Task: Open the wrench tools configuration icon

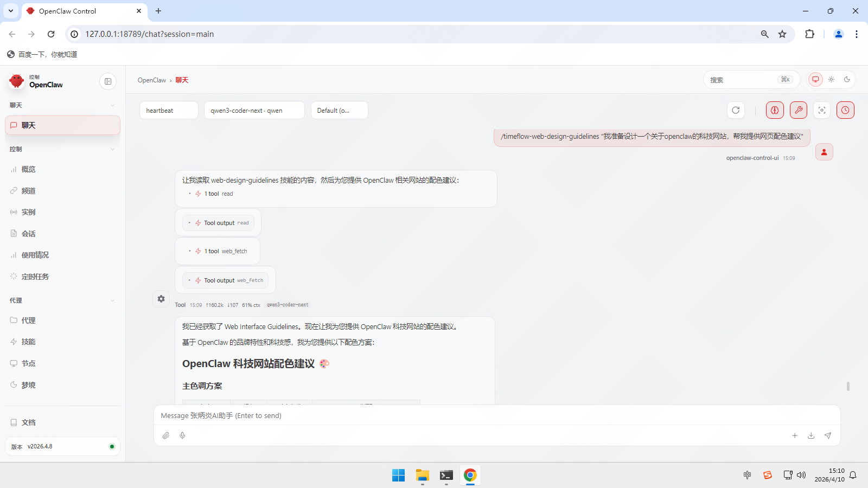Action: tap(798, 110)
